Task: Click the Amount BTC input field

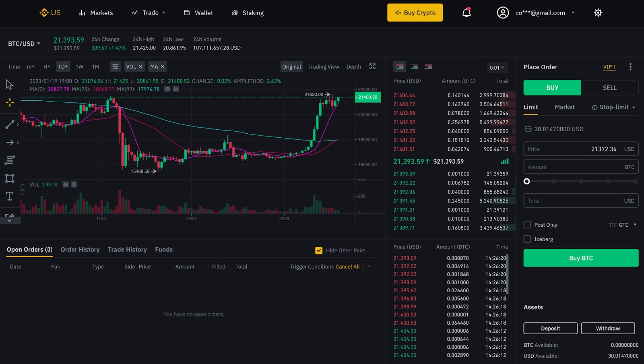Action: coord(580,167)
